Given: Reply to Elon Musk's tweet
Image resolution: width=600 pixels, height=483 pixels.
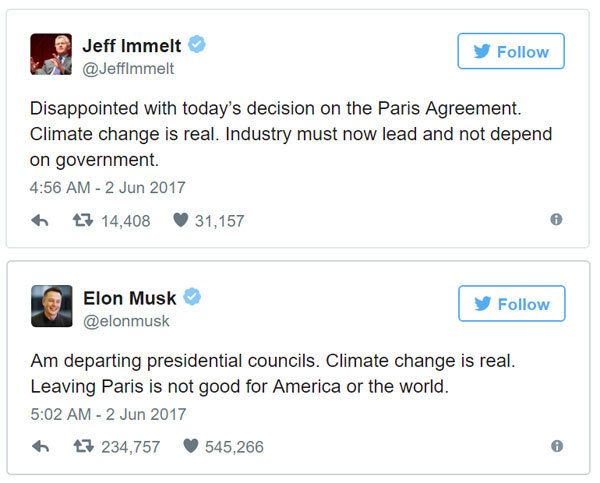Looking at the screenshot, I should coord(41,446).
